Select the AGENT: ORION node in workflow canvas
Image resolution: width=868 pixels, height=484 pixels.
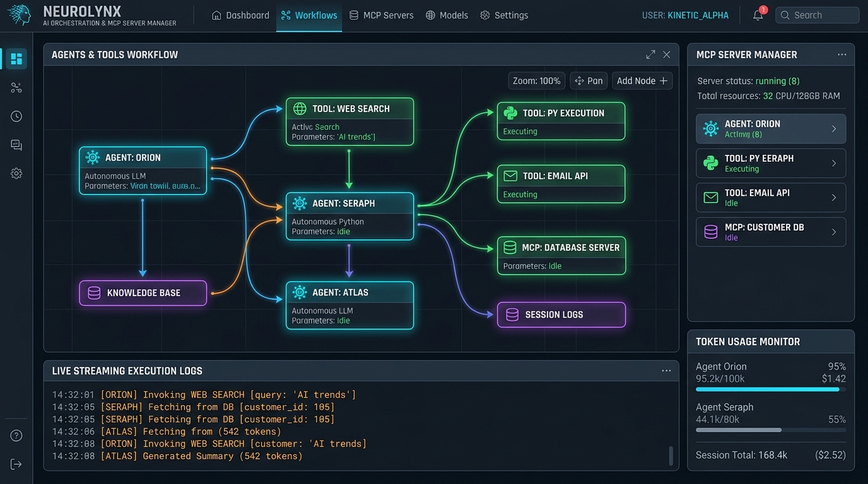[x=143, y=171]
